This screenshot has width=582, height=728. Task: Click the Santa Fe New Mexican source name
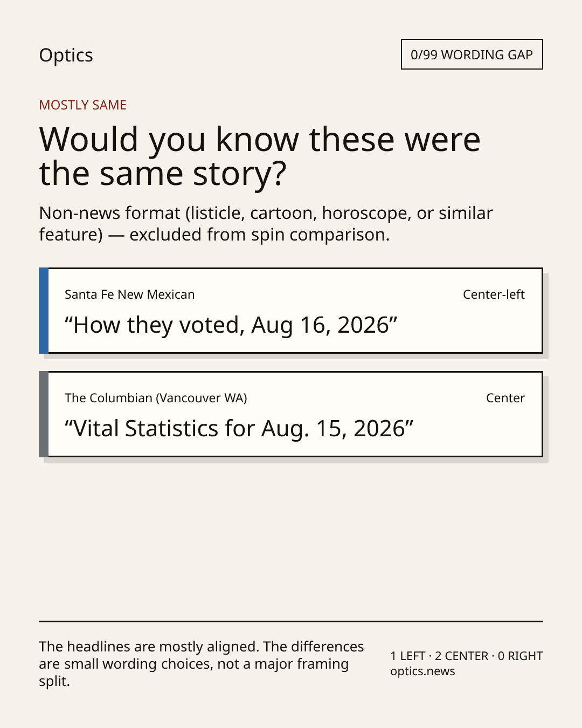point(129,294)
